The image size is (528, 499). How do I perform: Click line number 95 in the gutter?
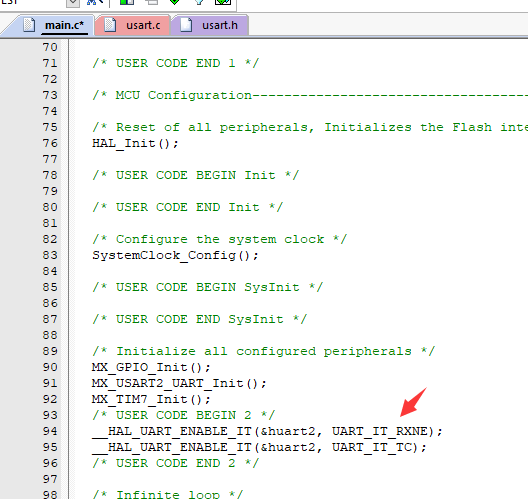[x=50, y=447]
